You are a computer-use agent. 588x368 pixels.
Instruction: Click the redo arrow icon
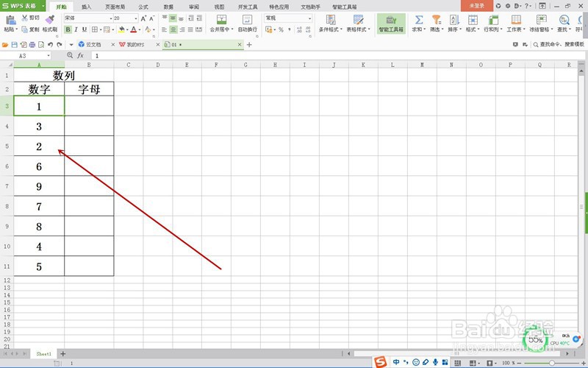(60, 45)
